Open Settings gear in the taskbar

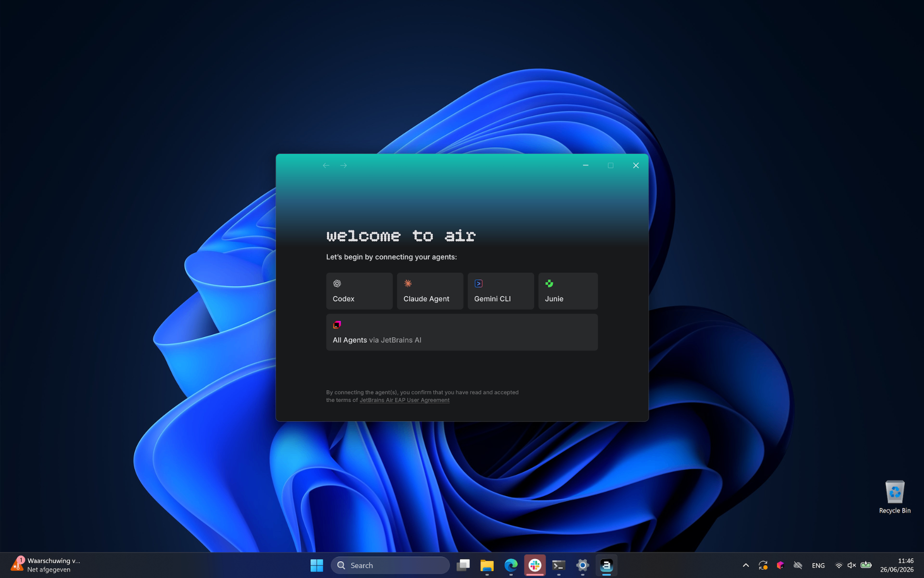pos(583,565)
